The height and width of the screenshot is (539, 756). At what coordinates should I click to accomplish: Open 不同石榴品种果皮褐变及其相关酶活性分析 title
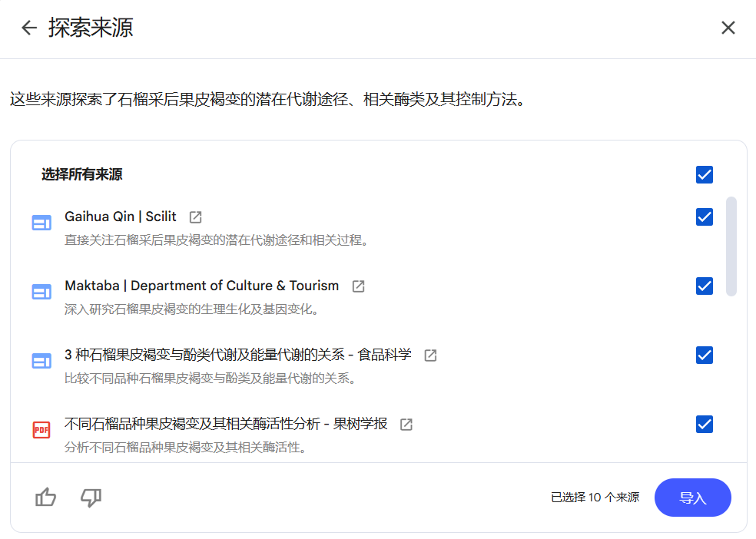[226, 424]
